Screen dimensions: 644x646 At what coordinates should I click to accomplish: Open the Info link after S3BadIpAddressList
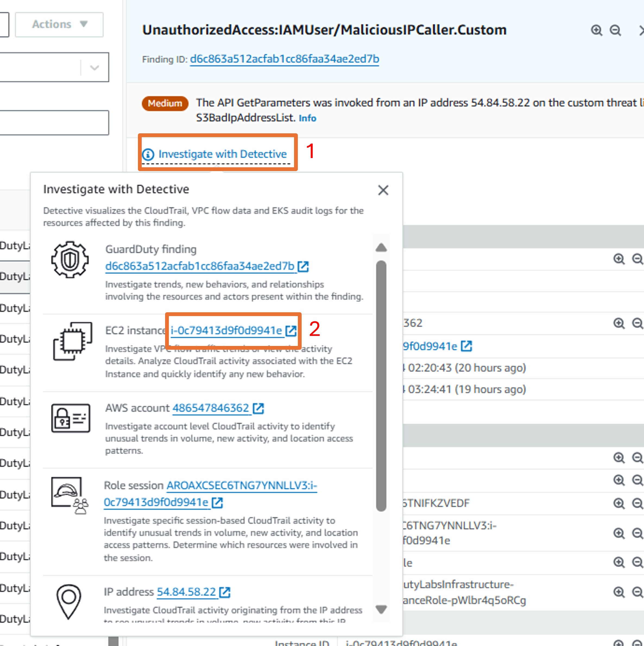pos(307,118)
